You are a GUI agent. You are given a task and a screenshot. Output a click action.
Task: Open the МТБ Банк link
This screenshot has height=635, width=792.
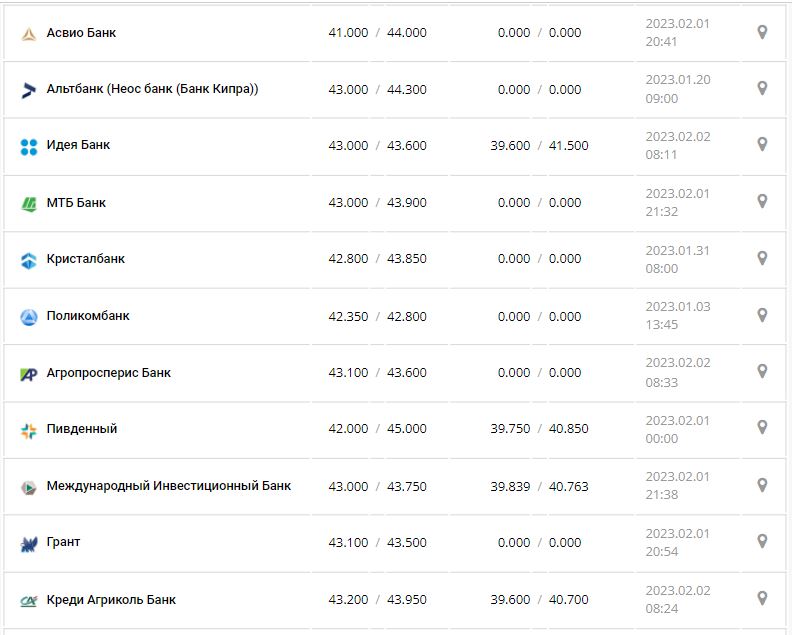(76, 203)
